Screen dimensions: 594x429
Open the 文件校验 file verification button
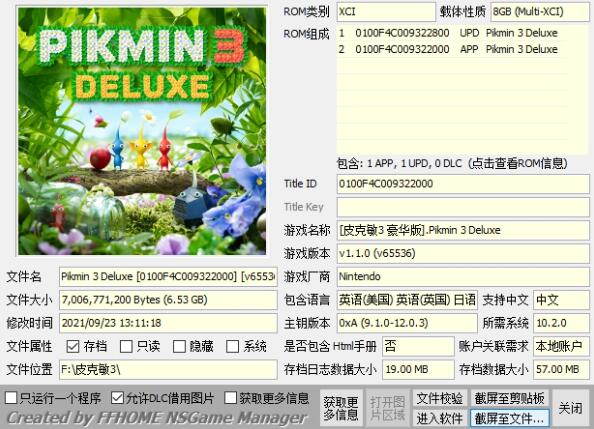[439, 398]
